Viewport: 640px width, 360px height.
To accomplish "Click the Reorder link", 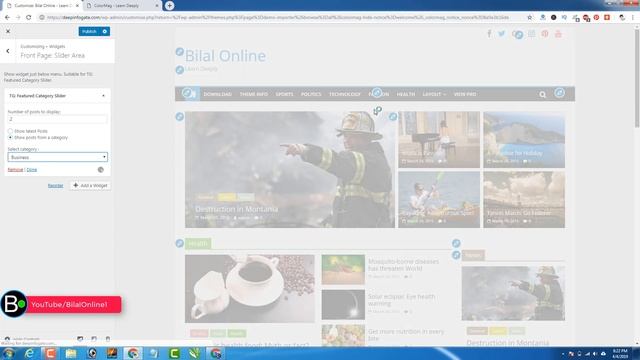I will pyautogui.click(x=56, y=186).
